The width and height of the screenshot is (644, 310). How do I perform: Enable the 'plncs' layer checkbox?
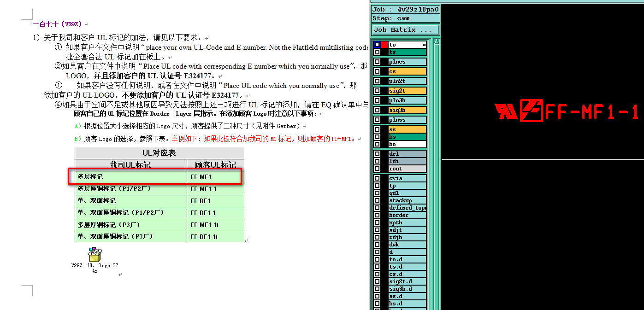pyautogui.click(x=377, y=62)
